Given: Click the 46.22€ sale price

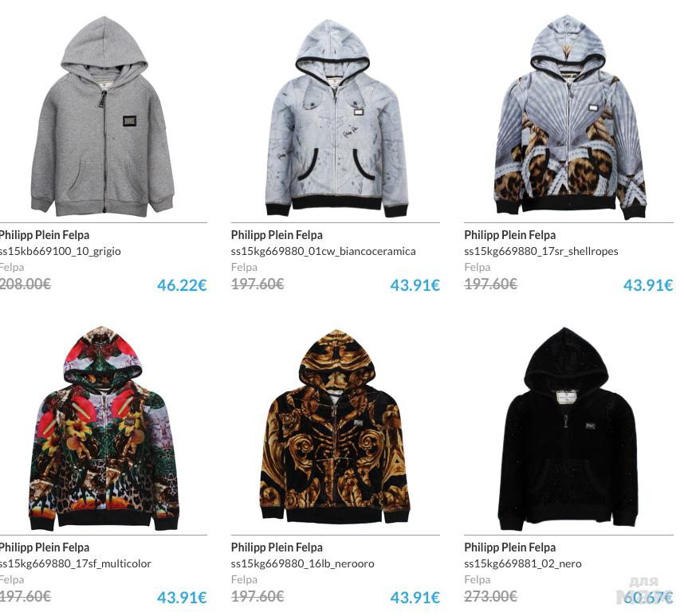Looking at the screenshot, I should (182, 285).
